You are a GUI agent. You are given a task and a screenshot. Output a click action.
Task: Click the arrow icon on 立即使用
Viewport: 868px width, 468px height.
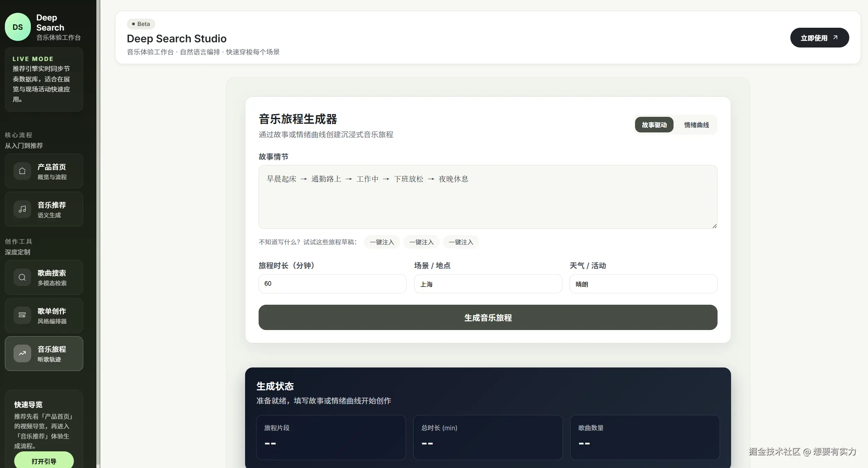coord(835,37)
